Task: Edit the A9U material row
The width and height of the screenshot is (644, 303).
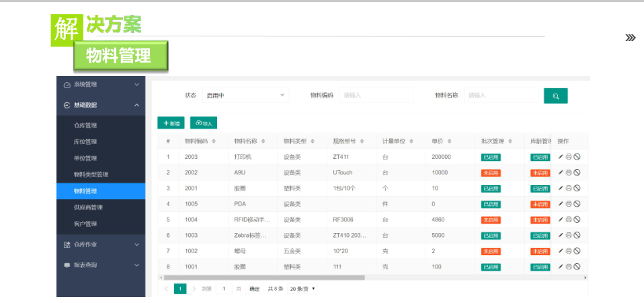Action: click(561, 172)
